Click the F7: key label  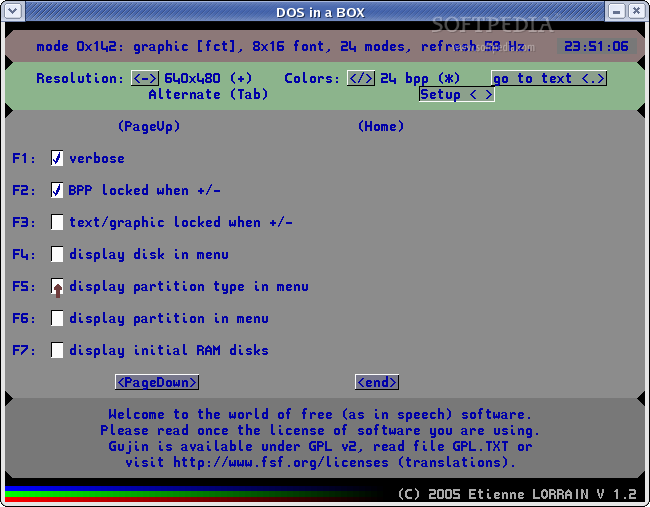(24, 350)
